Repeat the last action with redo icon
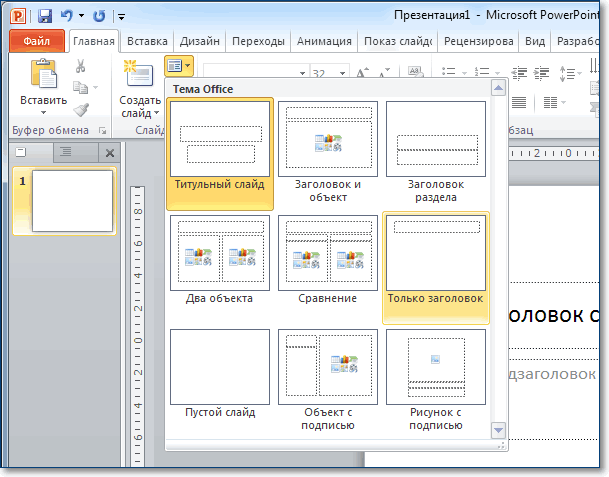 [99, 16]
